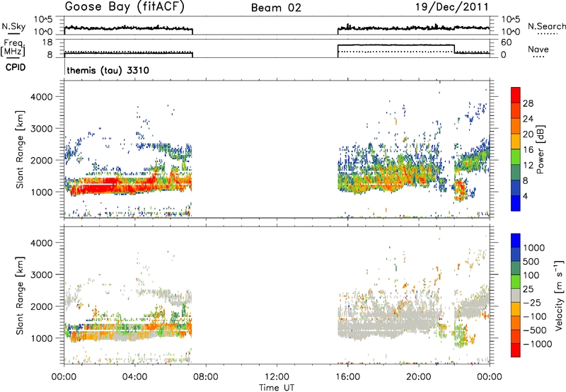The image size is (566, 392).
Task: Click the '16' label on Power colorbar
Action: [x=528, y=150]
